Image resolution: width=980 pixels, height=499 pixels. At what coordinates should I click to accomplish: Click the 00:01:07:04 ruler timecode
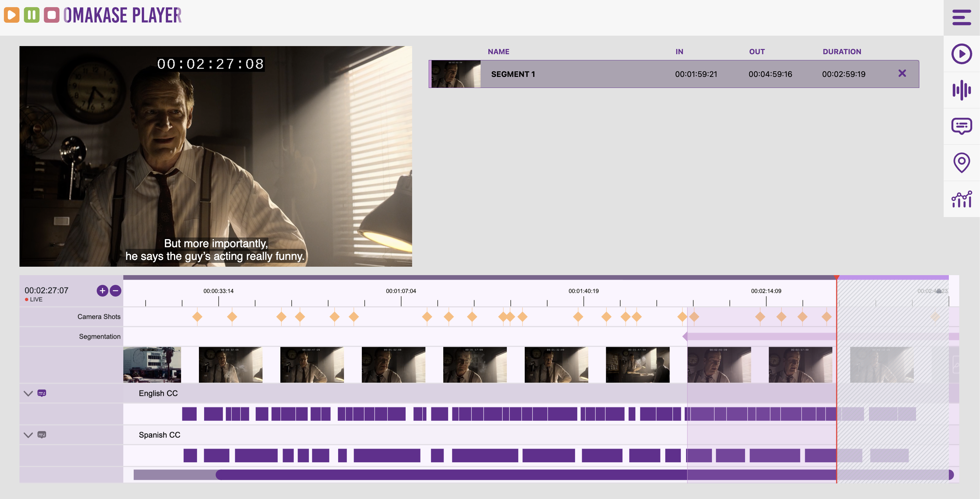401,291
